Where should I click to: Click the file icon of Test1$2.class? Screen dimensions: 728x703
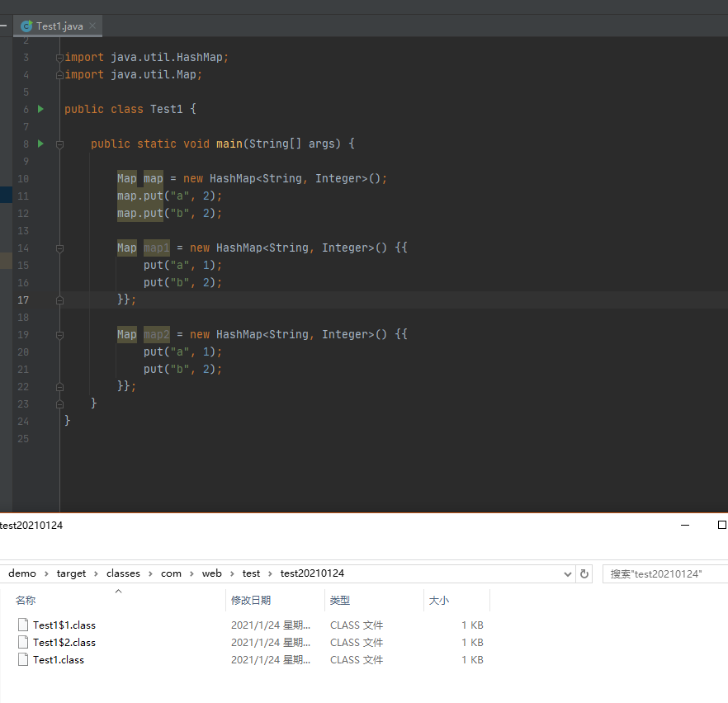pos(23,642)
